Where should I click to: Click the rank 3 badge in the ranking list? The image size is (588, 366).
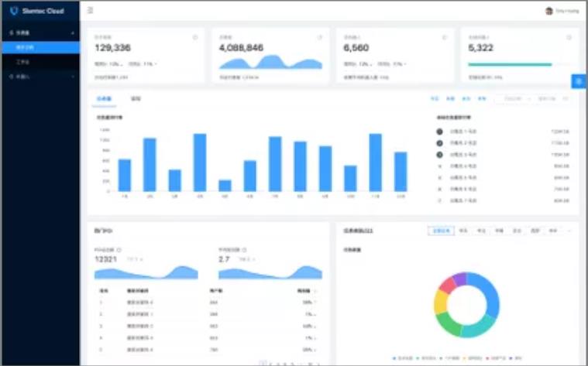439,155
